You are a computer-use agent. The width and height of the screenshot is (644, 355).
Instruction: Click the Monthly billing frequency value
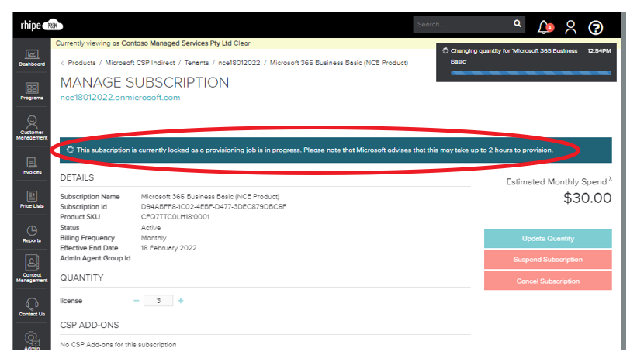(x=154, y=238)
